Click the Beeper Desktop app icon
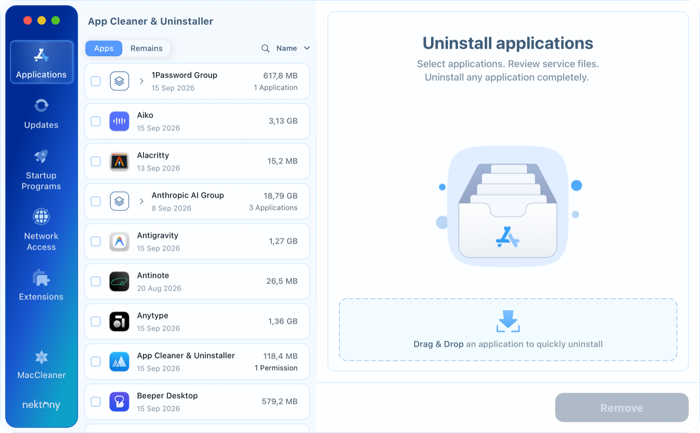This screenshot has width=700, height=433. pyautogui.click(x=119, y=401)
